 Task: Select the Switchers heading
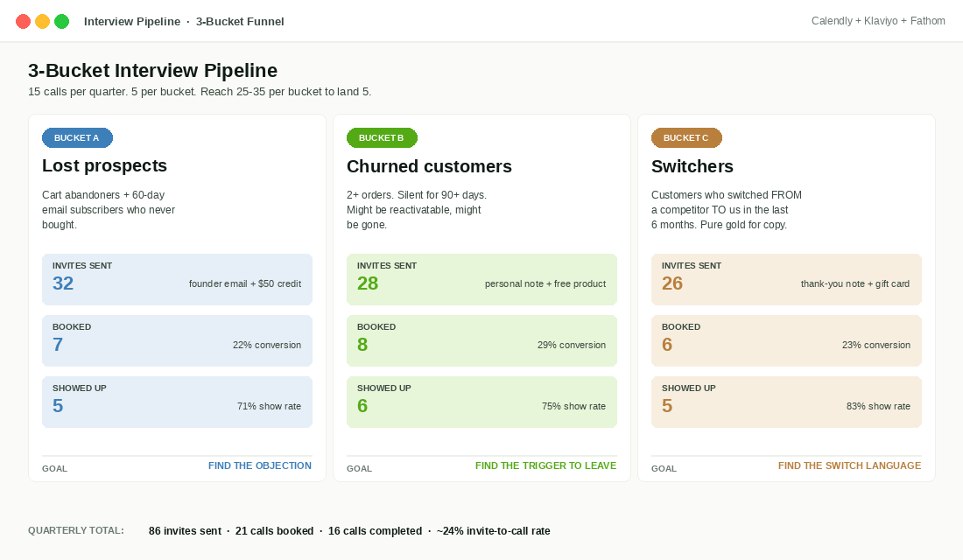click(x=692, y=166)
